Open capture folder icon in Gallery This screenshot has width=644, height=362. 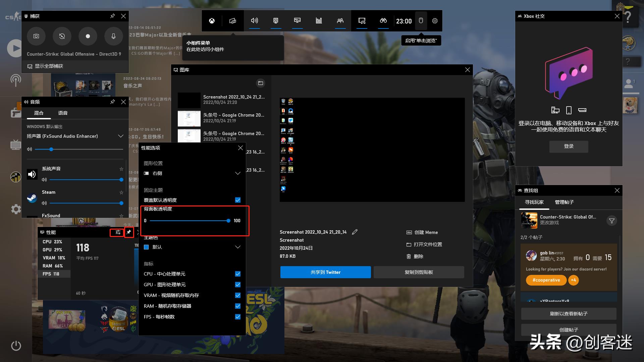pyautogui.click(x=261, y=83)
